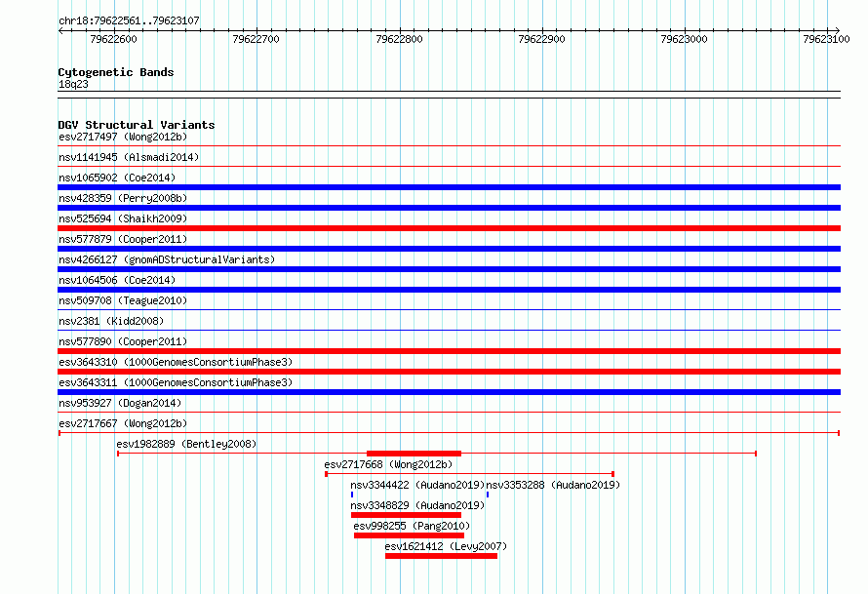Select variant label esv2717667 (Wong2012b)
This screenshot has height=594, width=868.
tap(123, 423)
